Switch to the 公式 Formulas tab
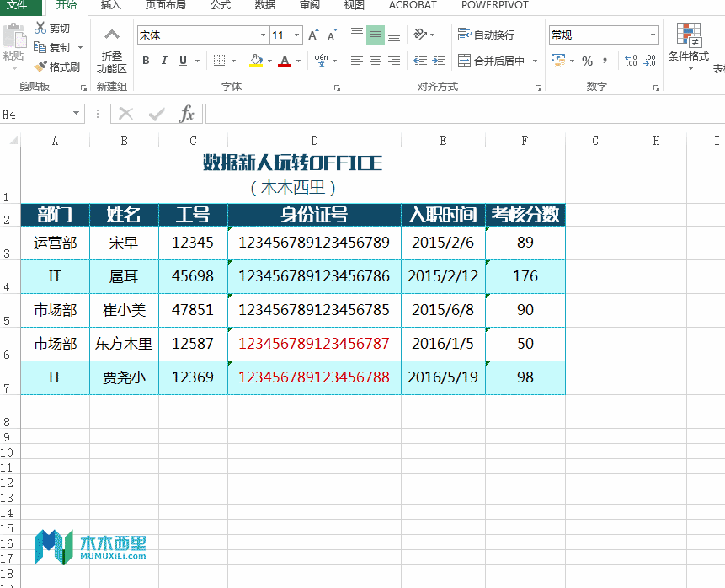Screen dimensions: 725x588 coord(221,5)
